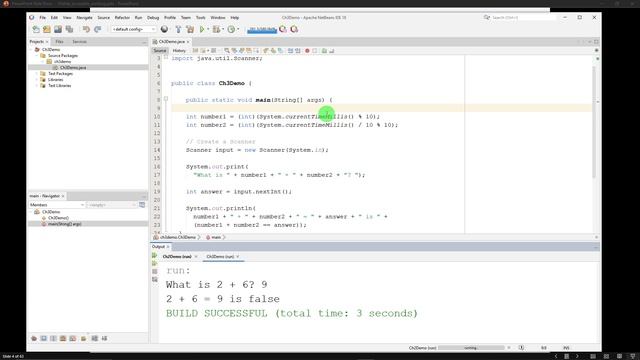Open the Debug Project dropdown arrow
The image size is (640, 360).
pyautogui.click(x=222, y=29)
